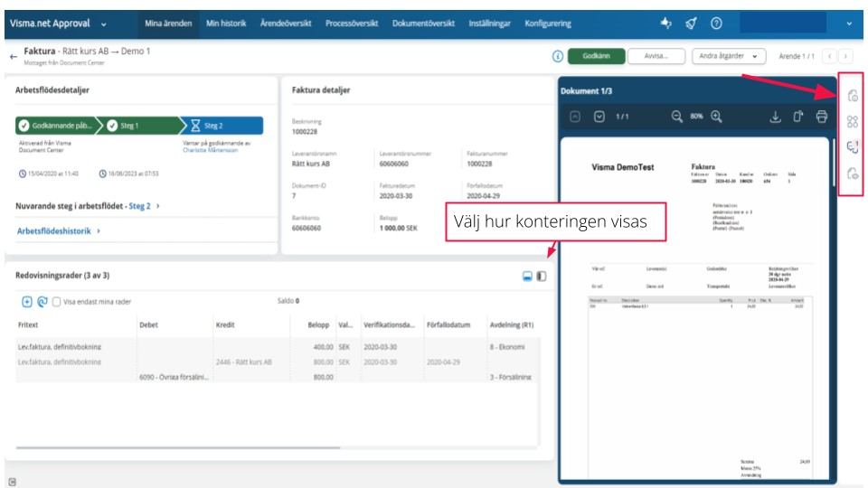Download the invoice document
This screenshot has height=488, width=868.
[x=775, y=117]
